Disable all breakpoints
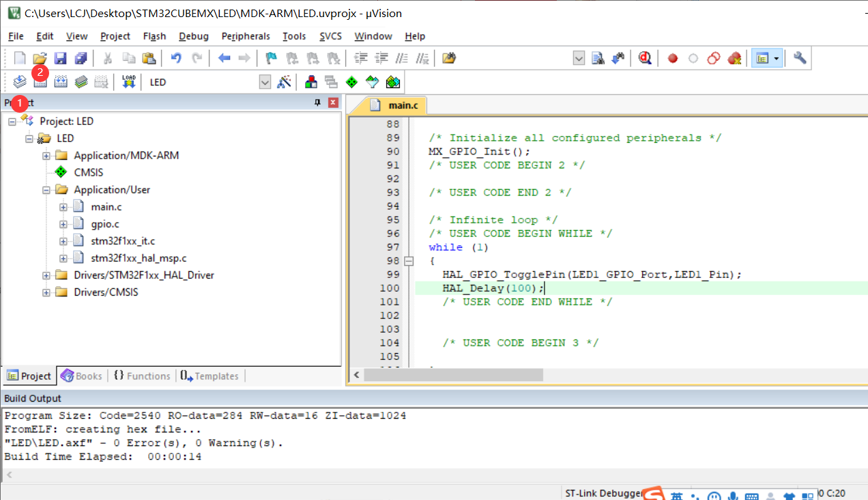Image resolution: width=868 pixels, height=500 pixels. (714, 59)
